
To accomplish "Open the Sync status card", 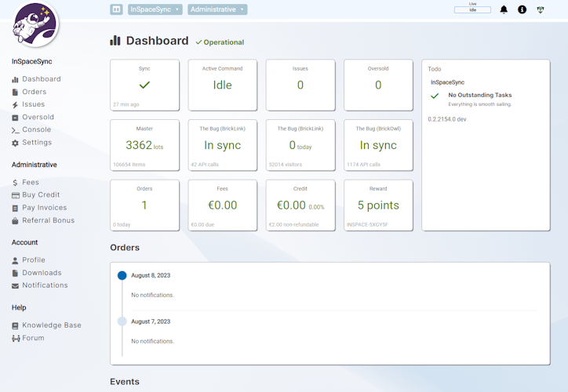I will 144,85.
